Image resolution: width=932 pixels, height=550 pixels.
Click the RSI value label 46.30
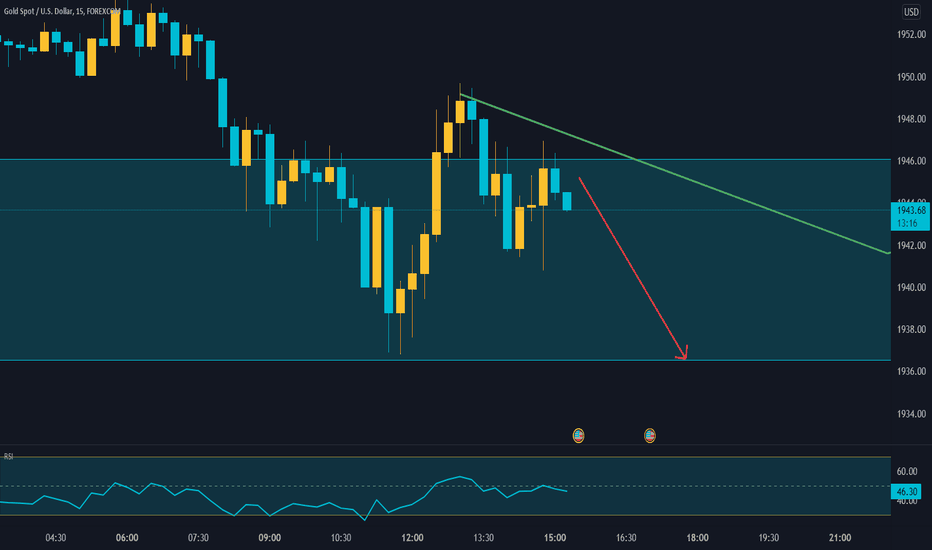[x=907, y=491]
